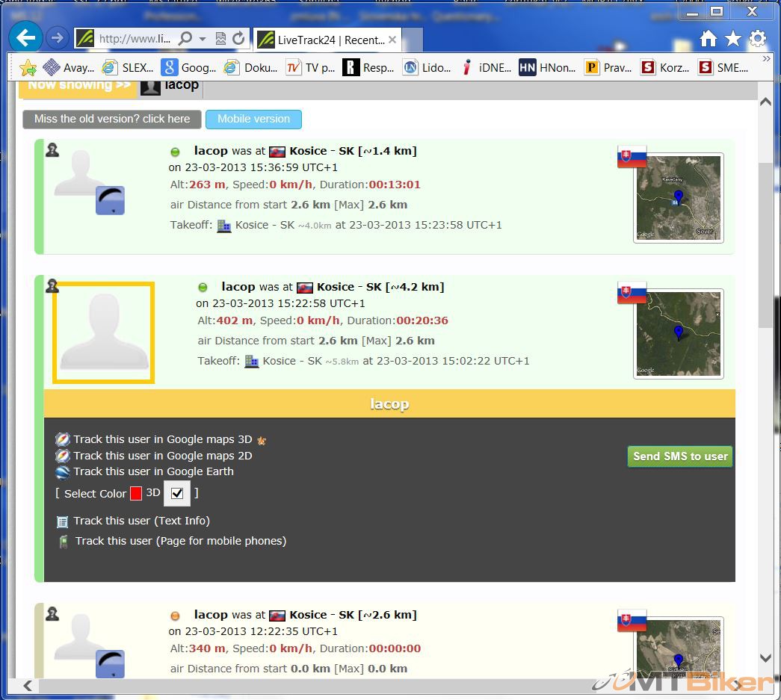
Task: Open the iDNES favorites bar bookmark
Action: click(487, 68)
